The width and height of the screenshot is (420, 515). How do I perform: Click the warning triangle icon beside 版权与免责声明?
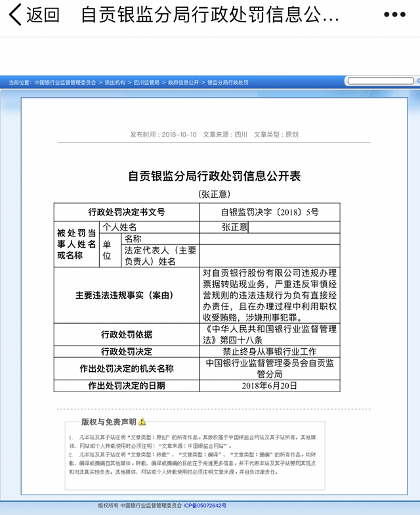tap(142, 421)
